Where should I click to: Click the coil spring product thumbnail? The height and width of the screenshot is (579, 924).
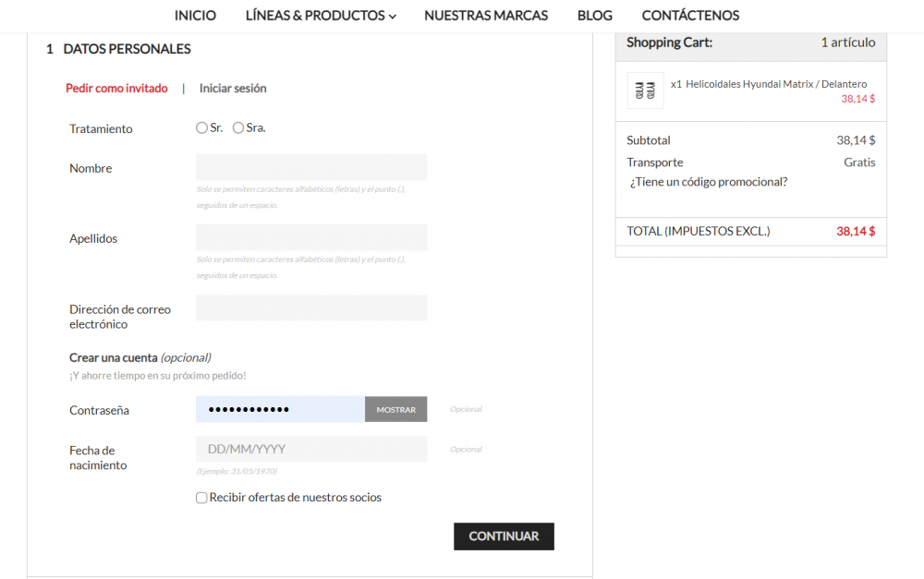(645, 90)
